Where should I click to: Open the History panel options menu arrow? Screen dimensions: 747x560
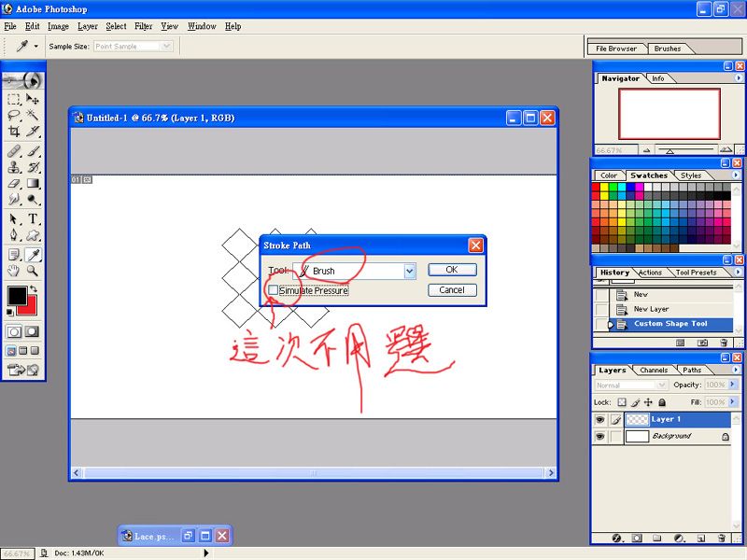[x=738, y=272]
